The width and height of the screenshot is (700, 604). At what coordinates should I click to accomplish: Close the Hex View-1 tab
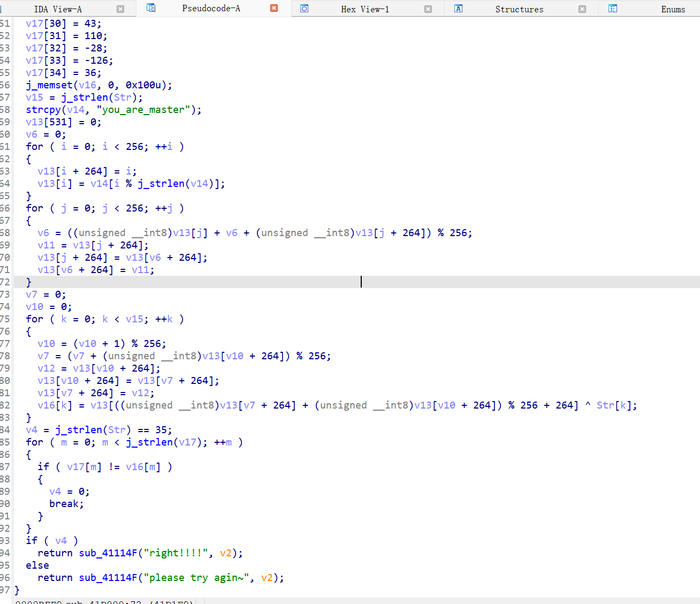click(x=428, y=9)
